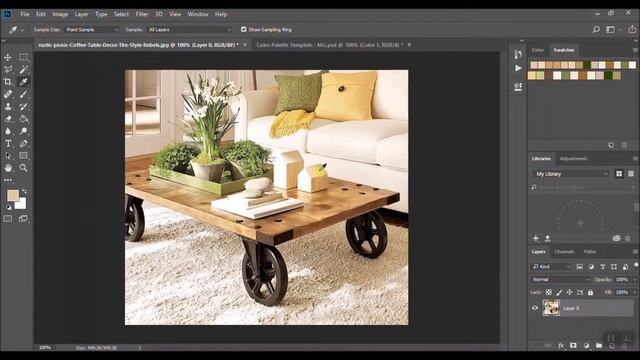Open the Filter menu

tap(142, 14)
